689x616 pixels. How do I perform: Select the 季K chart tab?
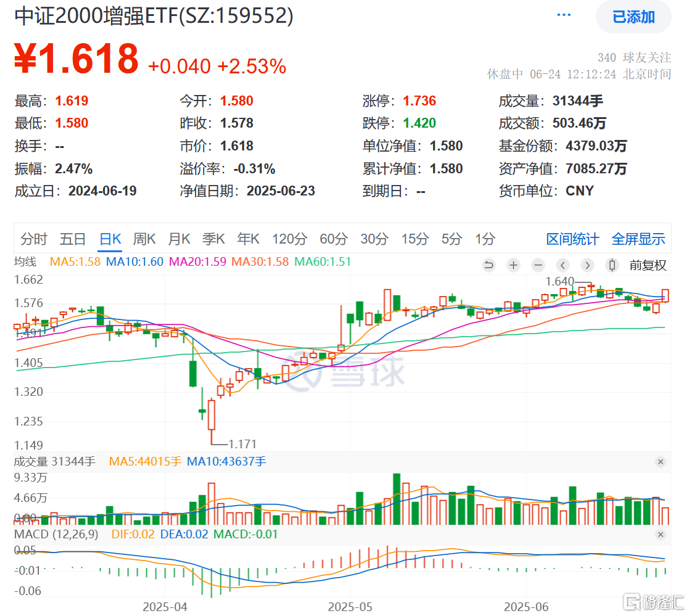tap(213, 239)
